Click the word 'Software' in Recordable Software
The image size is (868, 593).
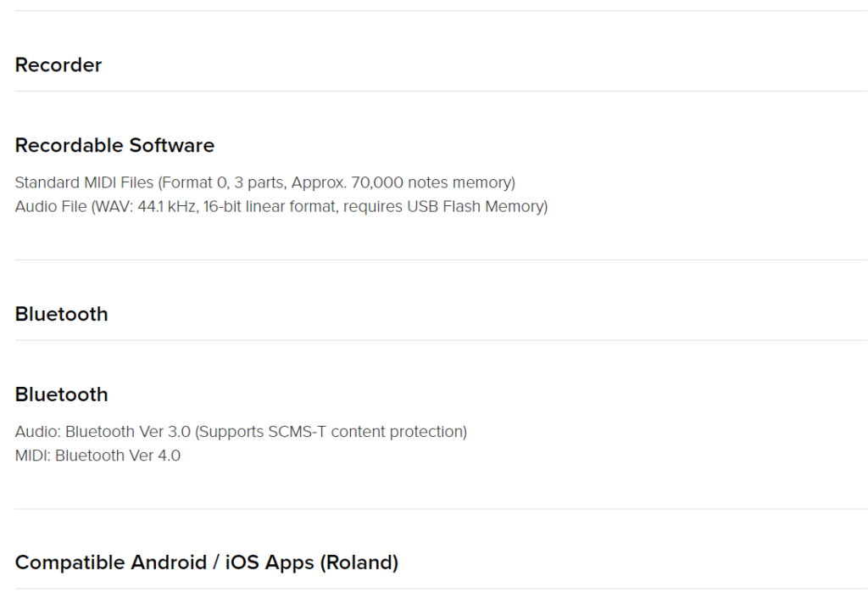coord(172,145)
